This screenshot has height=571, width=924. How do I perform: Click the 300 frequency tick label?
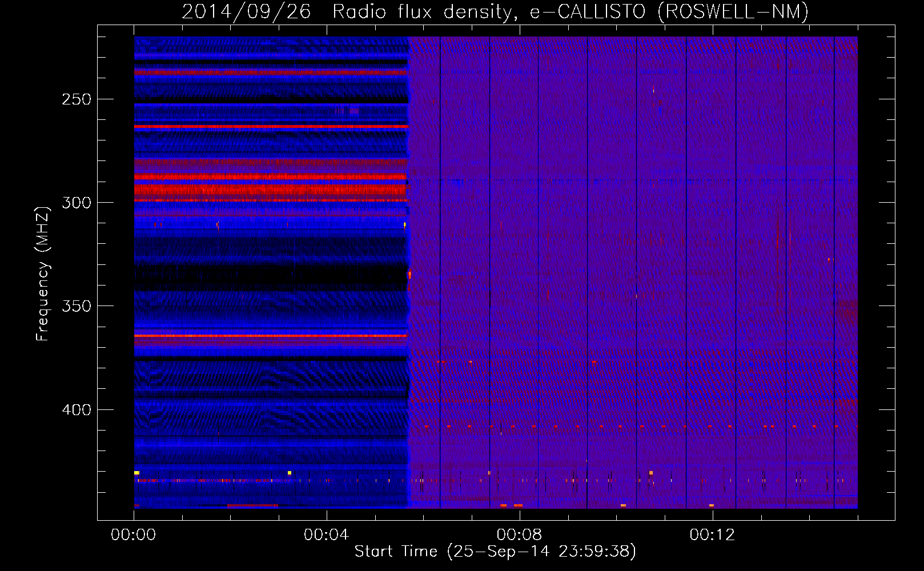[x=77, y=203]
